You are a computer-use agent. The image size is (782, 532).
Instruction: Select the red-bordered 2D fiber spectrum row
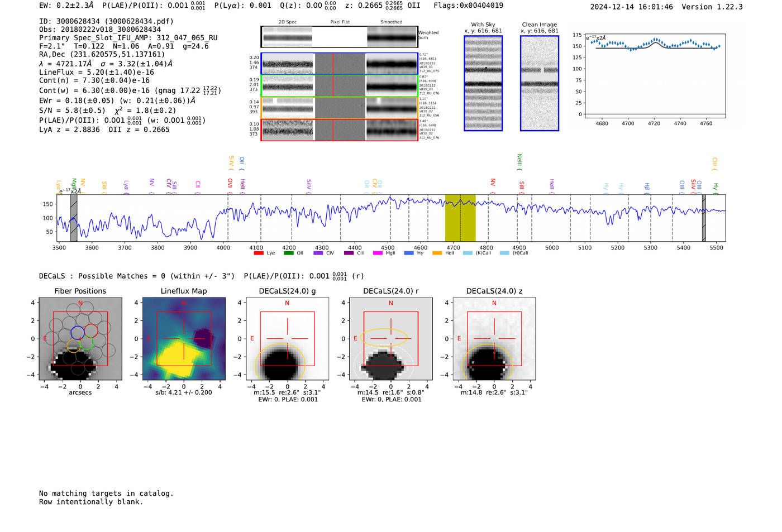click(x=340, y=130)
